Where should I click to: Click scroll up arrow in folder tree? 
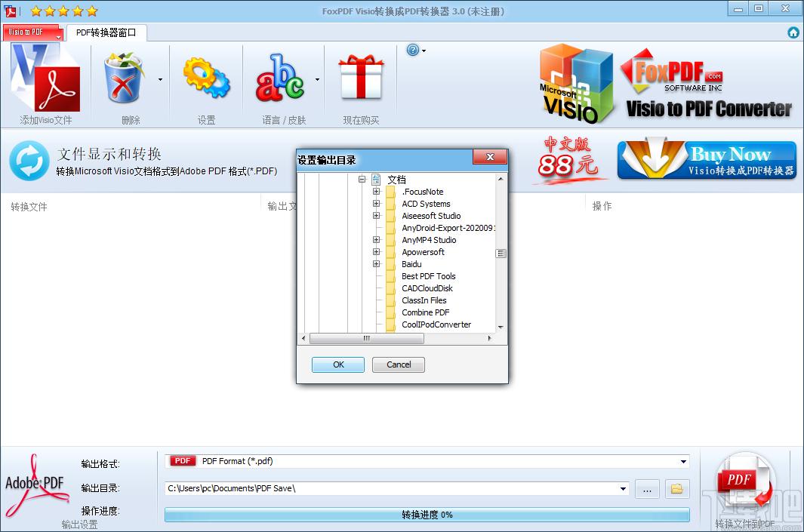click(x=501, y=179)
